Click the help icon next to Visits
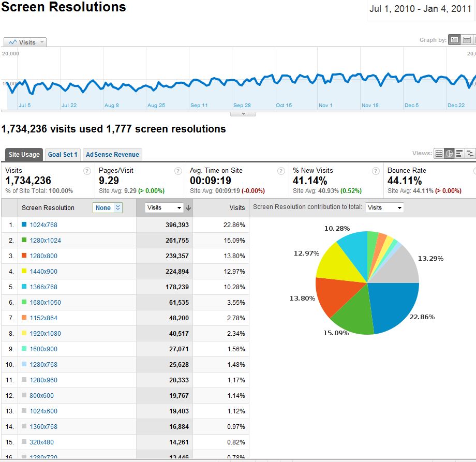 click(87, 171)
